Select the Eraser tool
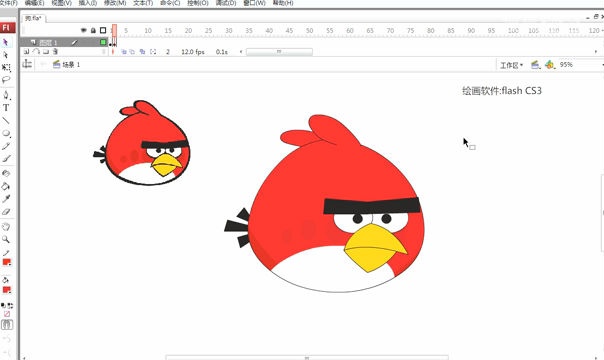 (6, 211)
